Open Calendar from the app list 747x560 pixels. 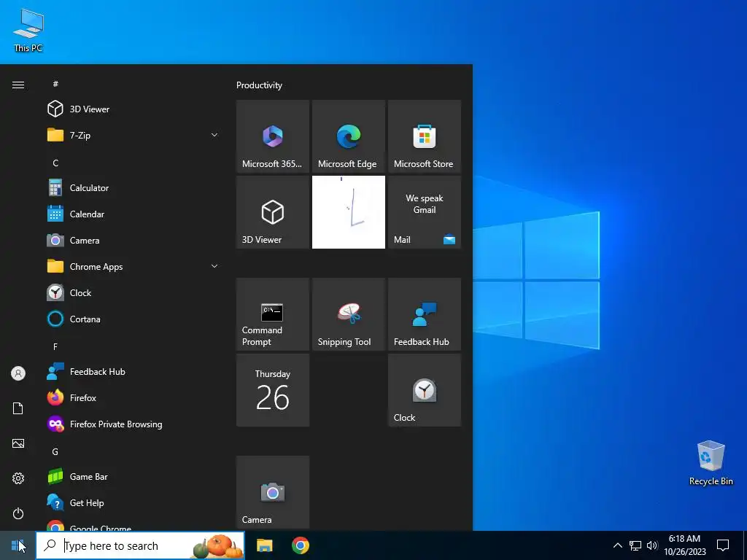[133, 214]
